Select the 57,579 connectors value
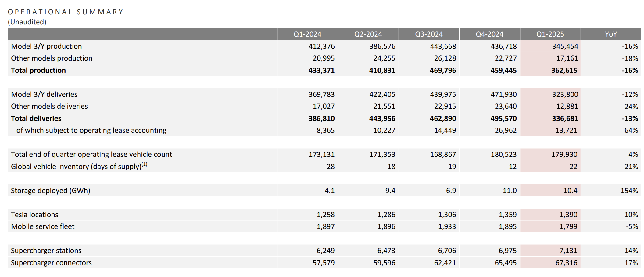Image resolution: width=644 pixels, height=277 pixels. [324, 263]
